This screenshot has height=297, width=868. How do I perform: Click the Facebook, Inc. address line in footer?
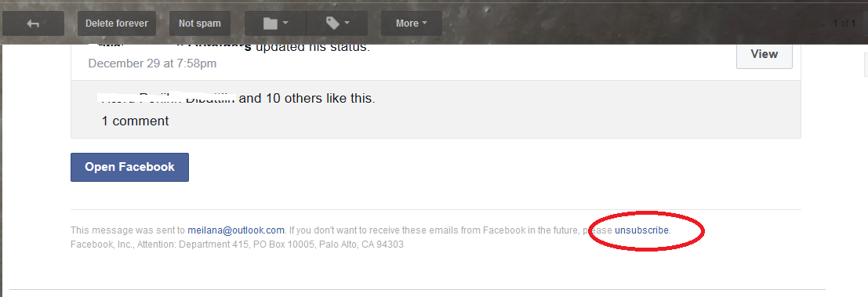coord(237,244)
